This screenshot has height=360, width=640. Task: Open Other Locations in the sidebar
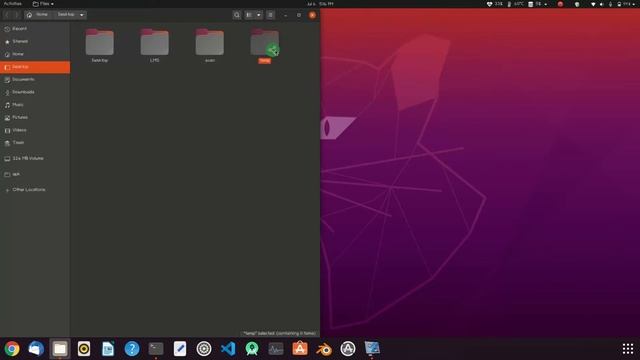click(35, 190)
